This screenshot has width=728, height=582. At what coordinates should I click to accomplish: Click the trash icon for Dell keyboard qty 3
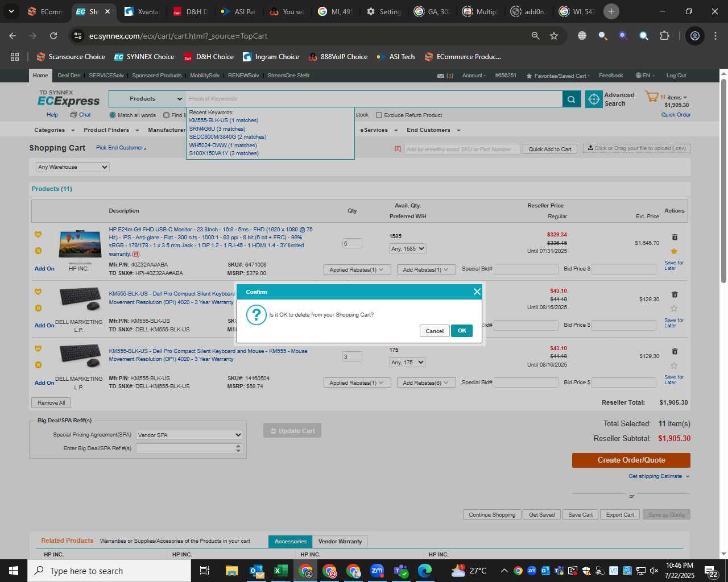coord(675,351)
